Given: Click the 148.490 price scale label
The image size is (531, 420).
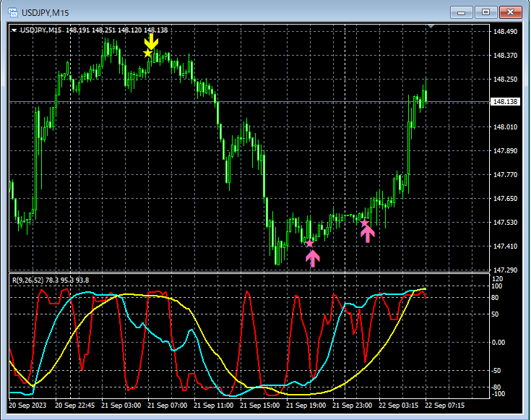Looking at the screenshot, I should tap(505, 32).
